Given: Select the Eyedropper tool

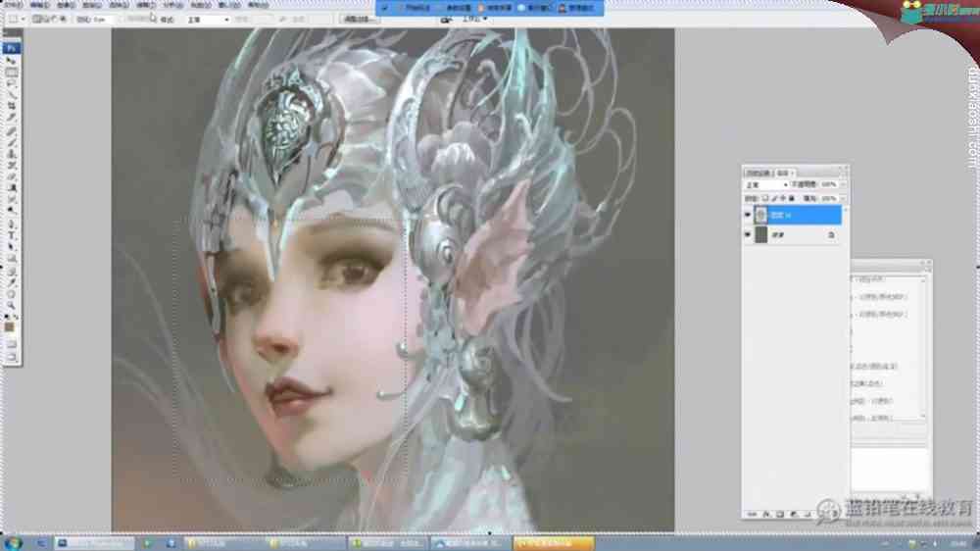Looking at the screenshot, I should point(11,282).
